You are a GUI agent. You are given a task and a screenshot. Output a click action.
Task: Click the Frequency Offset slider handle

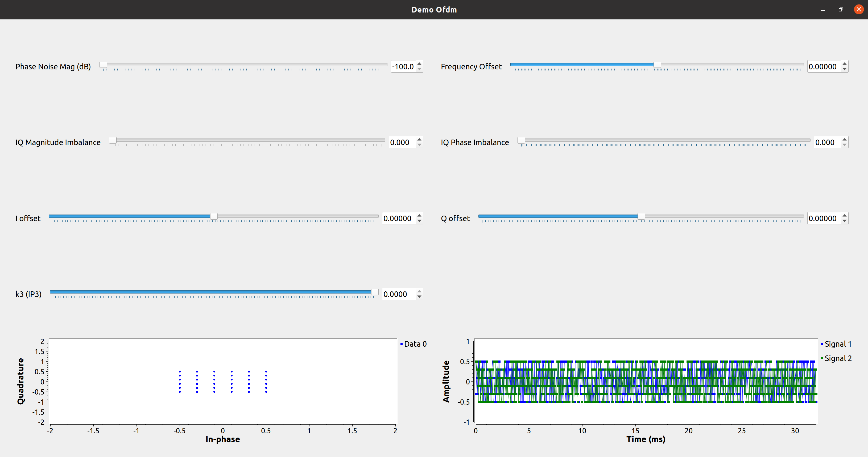657,64
